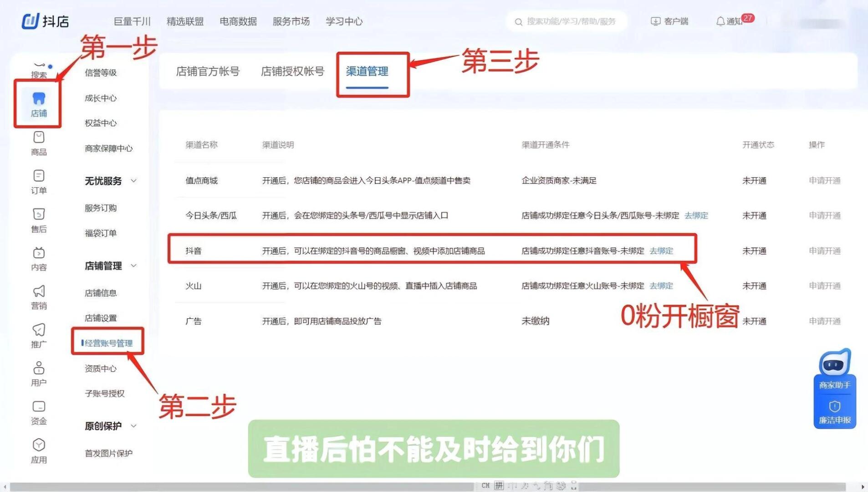Viewport: 868px width, 492px height.
Task: Open 子账号授权 in side menu
Action: coord(104,394)
